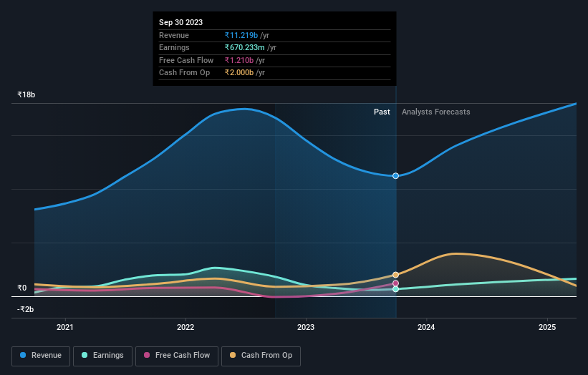The width and height of the screenshot is (588, 375).
Task: Click the blue Revenue legend dot
Action: (23, 355)
